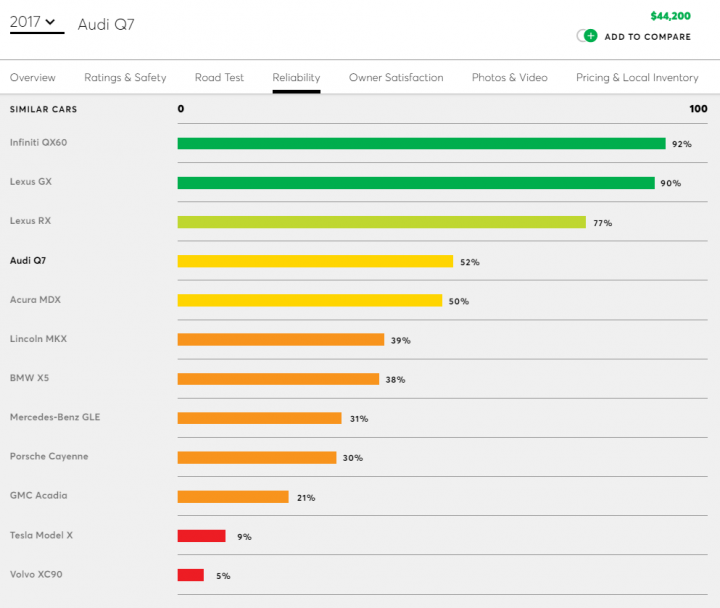The height and width of the screenshot is (608, 720).
Task: Open the Tesla Model X car link
Action: [x=41, y=535]
